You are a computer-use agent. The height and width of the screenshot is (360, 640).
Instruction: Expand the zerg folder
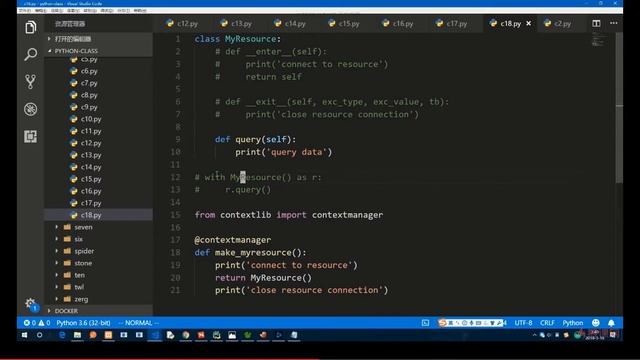[x=81, y=299]
